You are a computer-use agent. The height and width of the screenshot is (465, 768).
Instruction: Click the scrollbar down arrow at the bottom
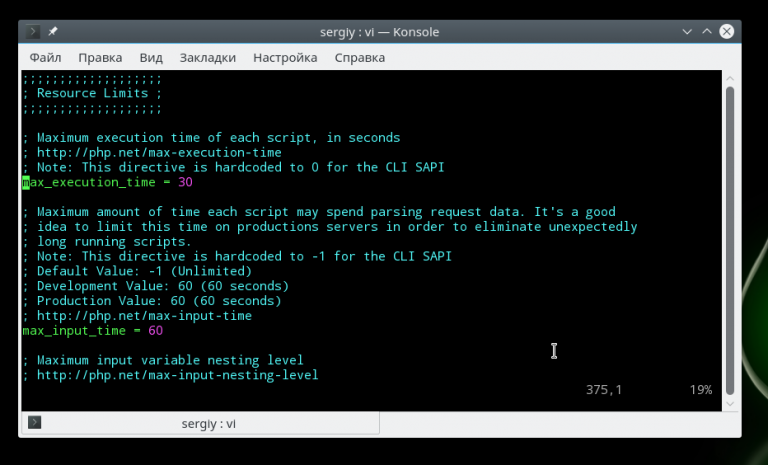[x=729, y=402]
